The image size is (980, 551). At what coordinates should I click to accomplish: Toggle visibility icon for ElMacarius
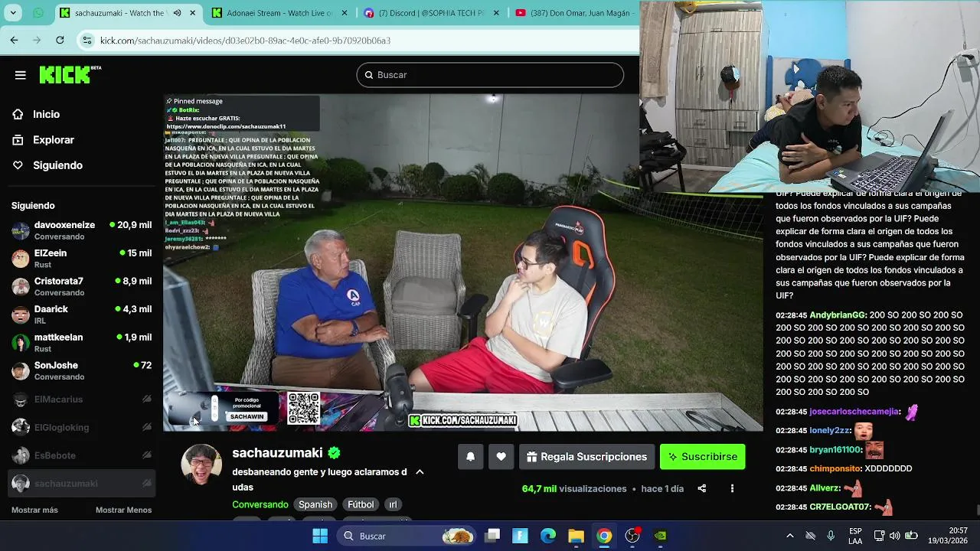tap(146, 399)
